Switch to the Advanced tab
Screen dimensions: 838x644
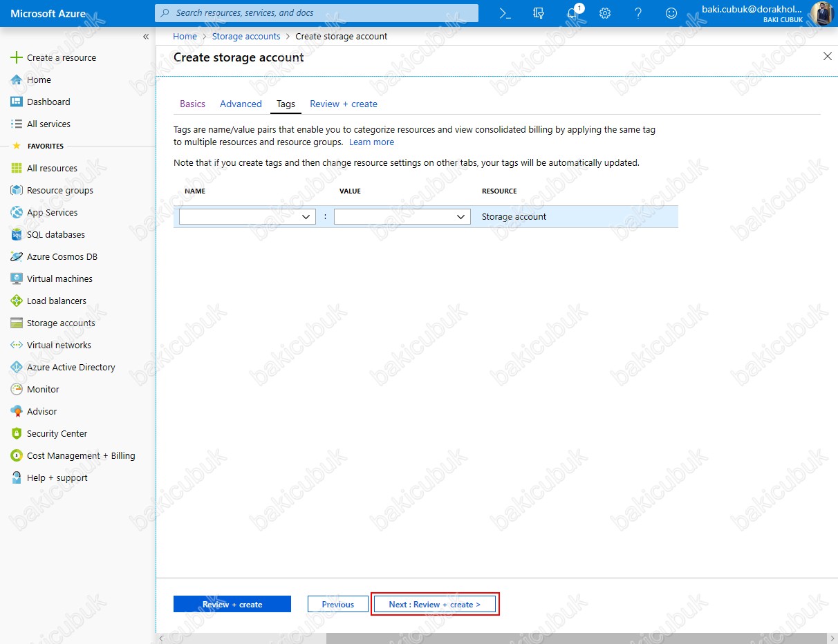[241, 104]
